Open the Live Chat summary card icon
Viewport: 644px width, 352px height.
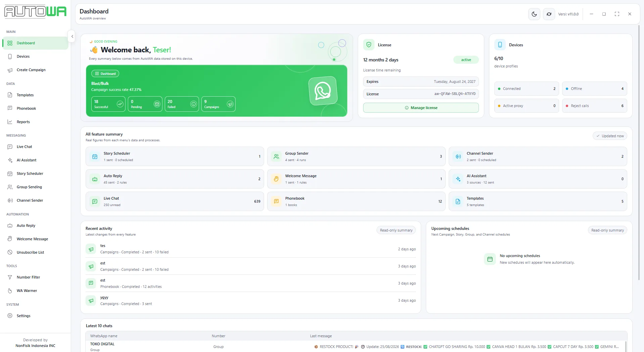click(95, 201)
